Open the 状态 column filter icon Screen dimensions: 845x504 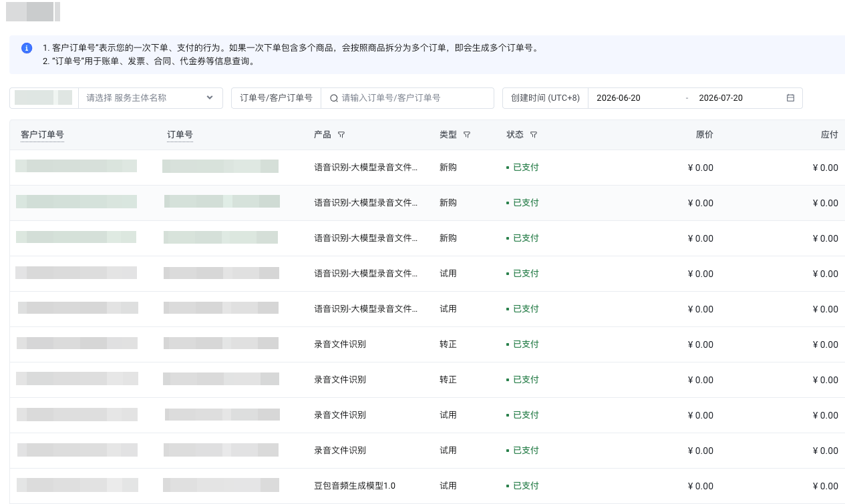tap(534, 135)
